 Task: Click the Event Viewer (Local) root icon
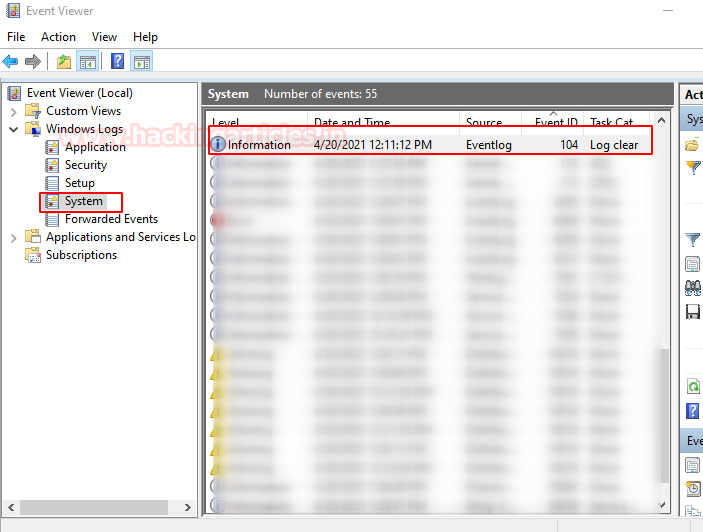point(15,93)
